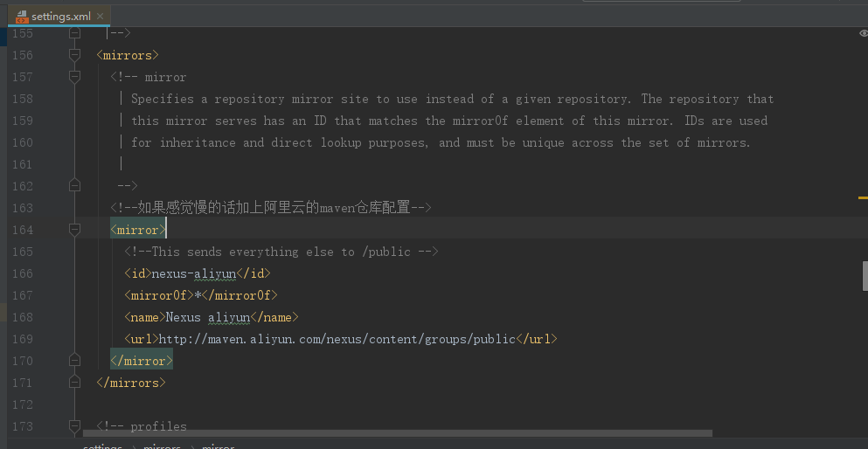
Task: Click the </id> closing tag on line 166
Action: pos(253,273)
